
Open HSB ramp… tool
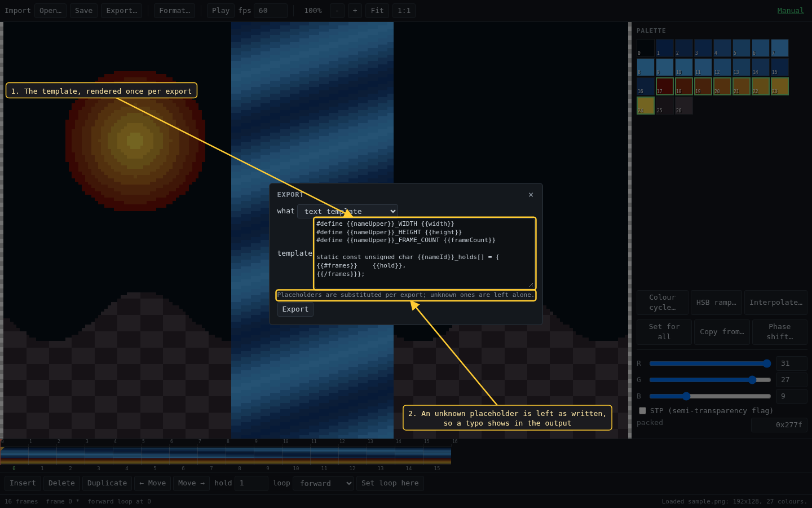click(716, 303)
